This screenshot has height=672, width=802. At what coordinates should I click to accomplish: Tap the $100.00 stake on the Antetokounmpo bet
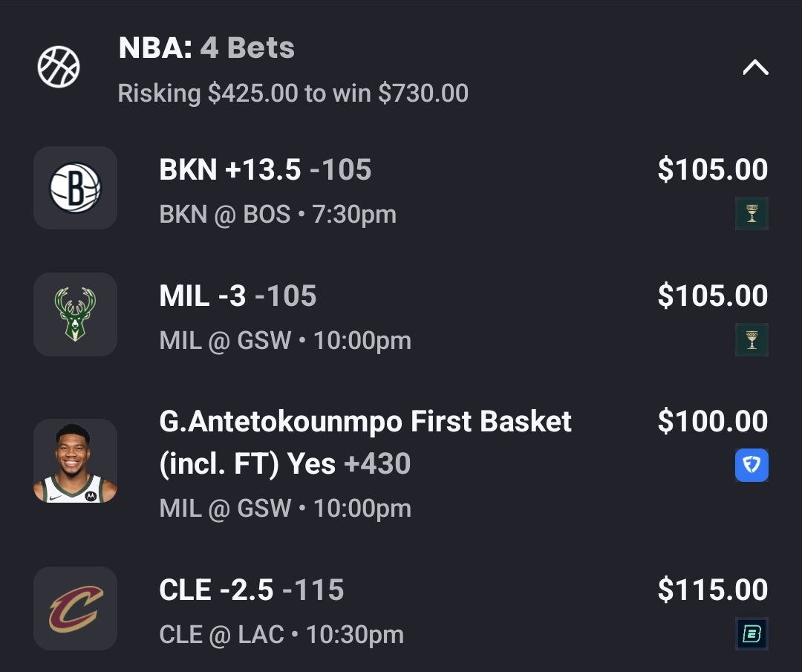pyautogui.click(x=712, y=422)
